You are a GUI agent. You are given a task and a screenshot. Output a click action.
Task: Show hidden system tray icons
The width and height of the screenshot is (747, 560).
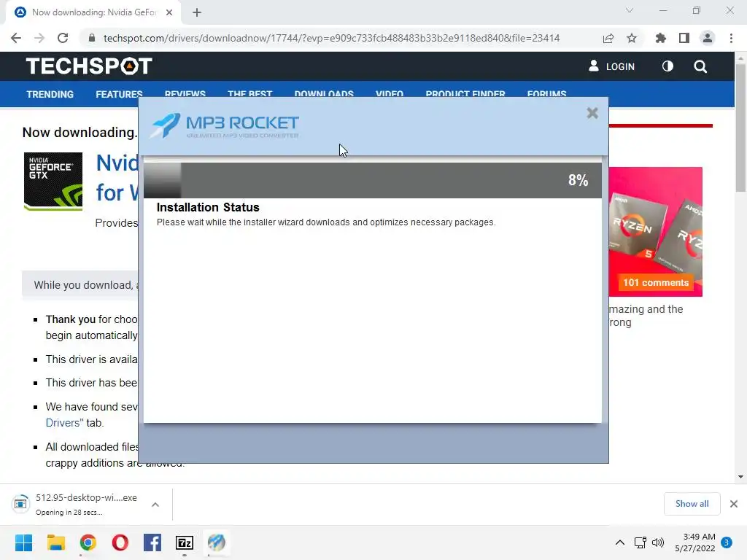(620, 542)
